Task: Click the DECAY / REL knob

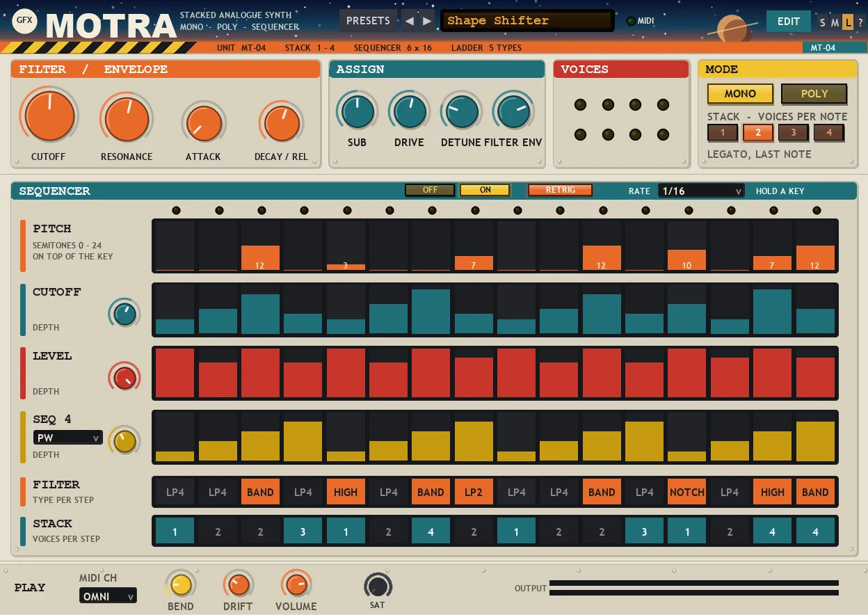Action: (282, 124)
